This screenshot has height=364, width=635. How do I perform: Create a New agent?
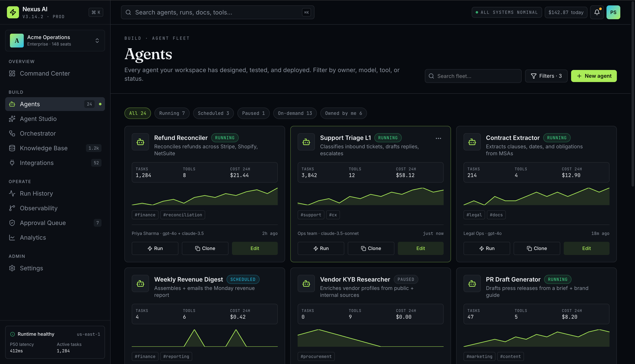pyautogui.click(x=594, y=76)
